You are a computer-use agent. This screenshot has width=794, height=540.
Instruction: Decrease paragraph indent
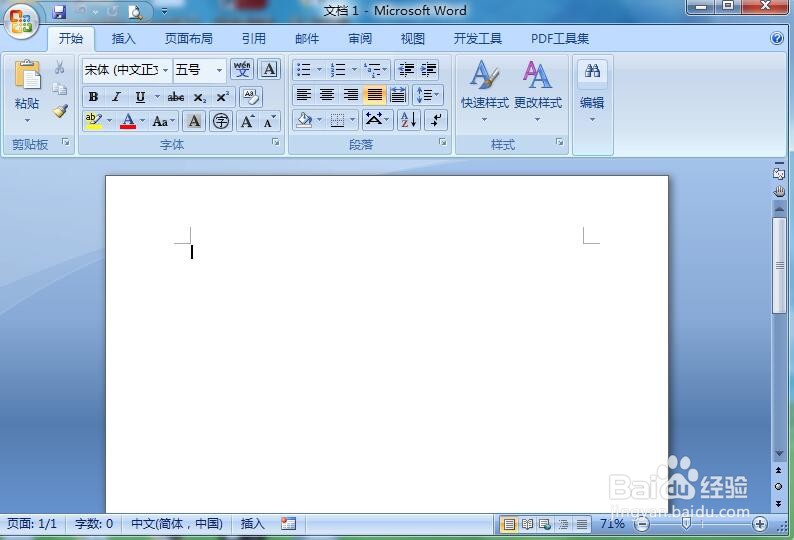pos(406,69)
